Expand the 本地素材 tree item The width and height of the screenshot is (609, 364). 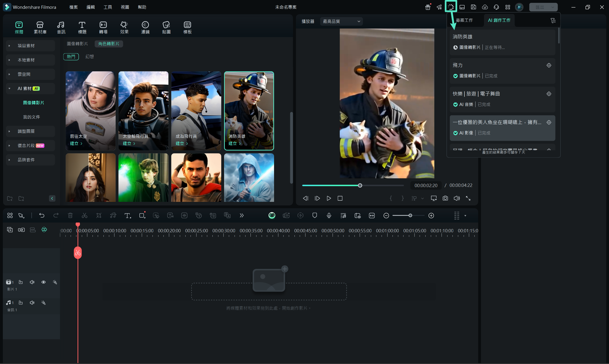[9, 60]
